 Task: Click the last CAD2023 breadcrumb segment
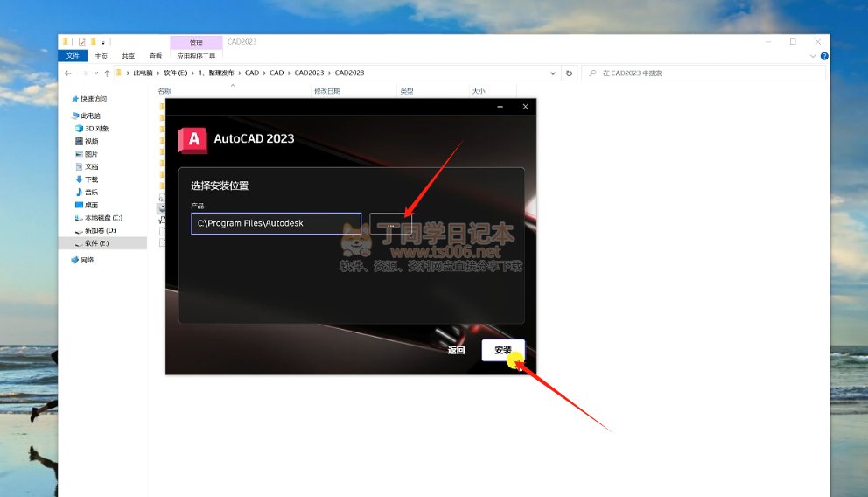click(349, 73)
